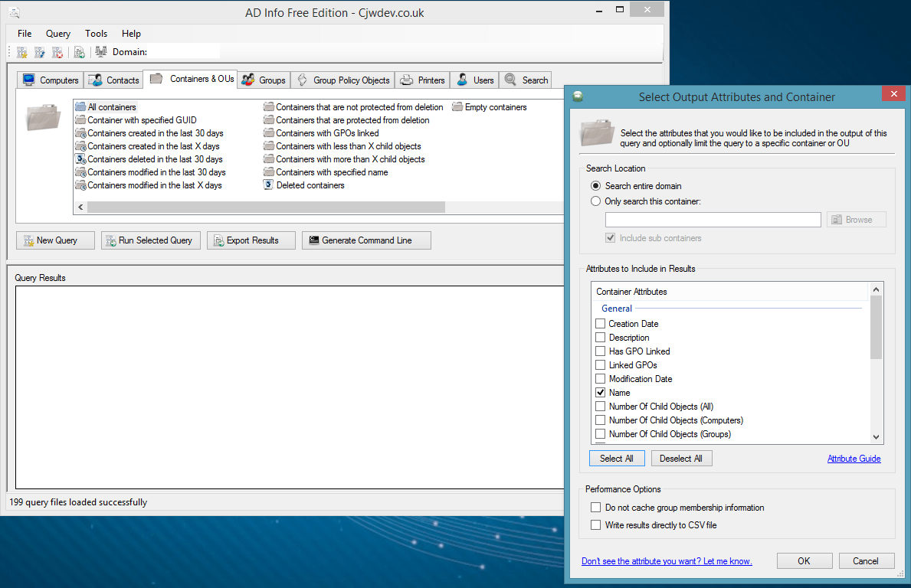The image size is (911, 588).
Task: Click the Printers tab printer icon
Action: pos(406,80)
